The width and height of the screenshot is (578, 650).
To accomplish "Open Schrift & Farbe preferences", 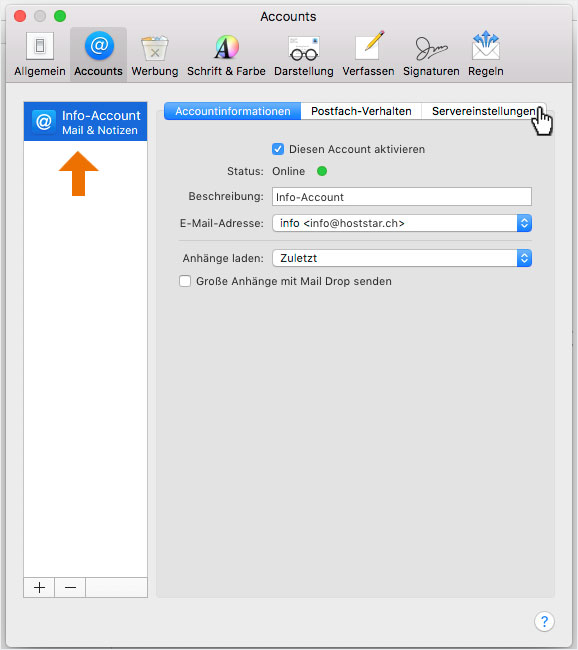I will point(226,54).
